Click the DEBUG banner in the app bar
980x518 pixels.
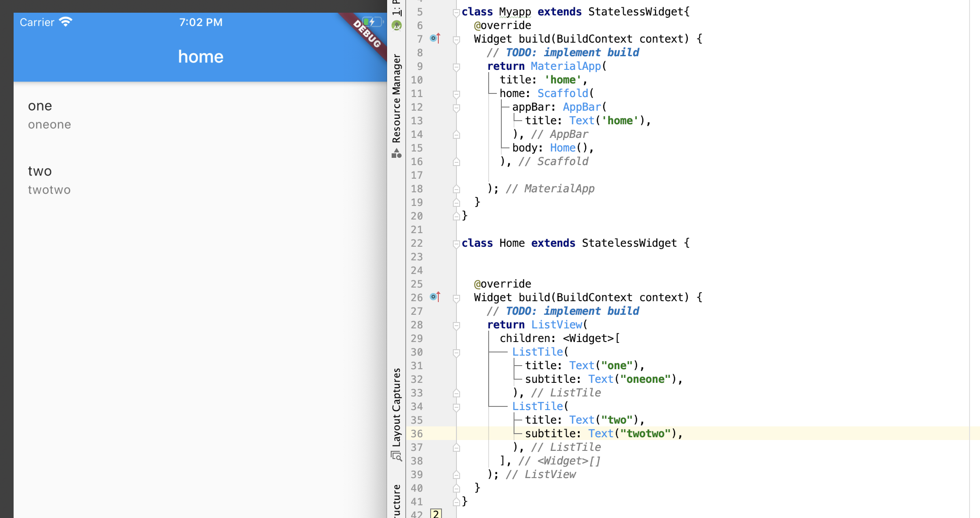click(x=366, y=34)
